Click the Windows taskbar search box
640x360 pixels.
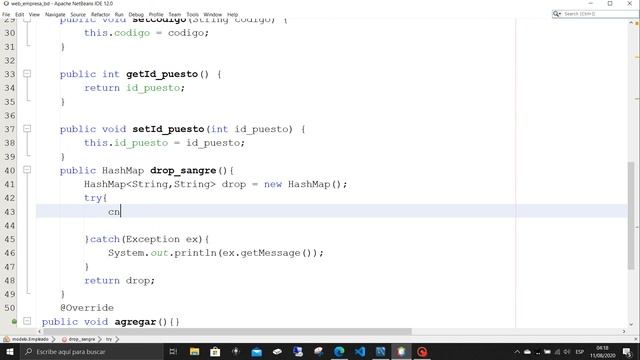[x=91, y=351]
